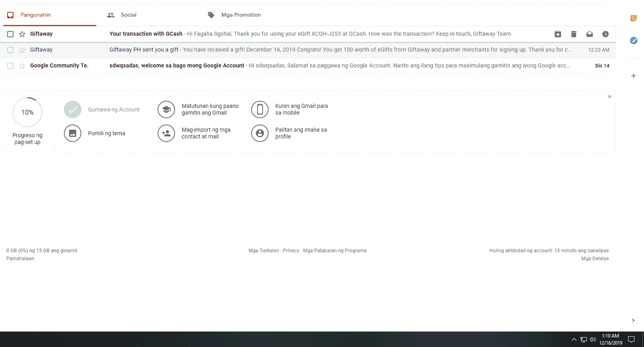The image size is (644, 347).
Task: Star the Google Community Team email
Action: pyautogui.click(x=22, y=66)
